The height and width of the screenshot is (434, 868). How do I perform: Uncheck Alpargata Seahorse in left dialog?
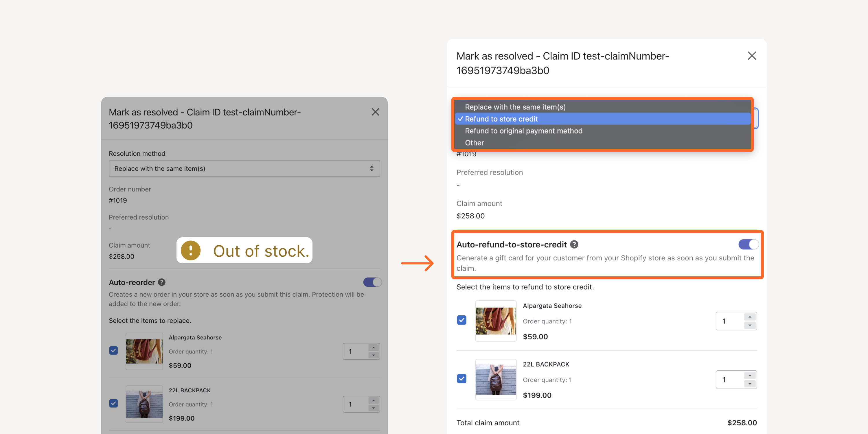click(x=113, y=350)
